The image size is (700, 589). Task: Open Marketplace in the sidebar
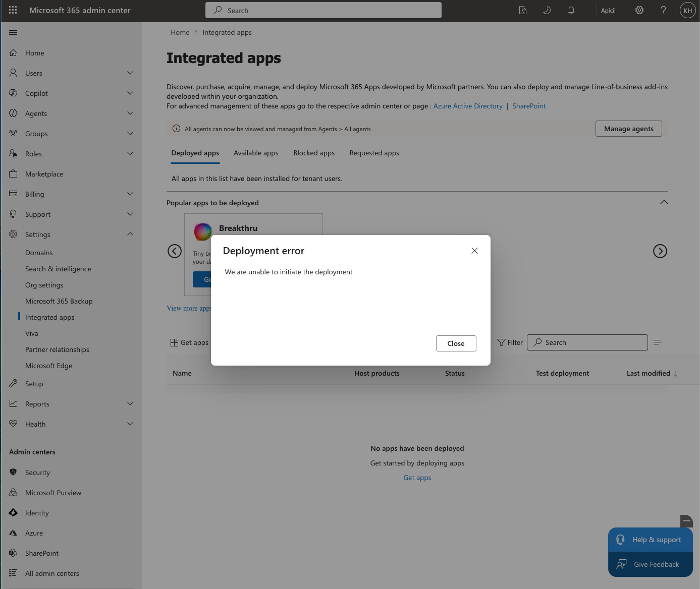(72, 174)
